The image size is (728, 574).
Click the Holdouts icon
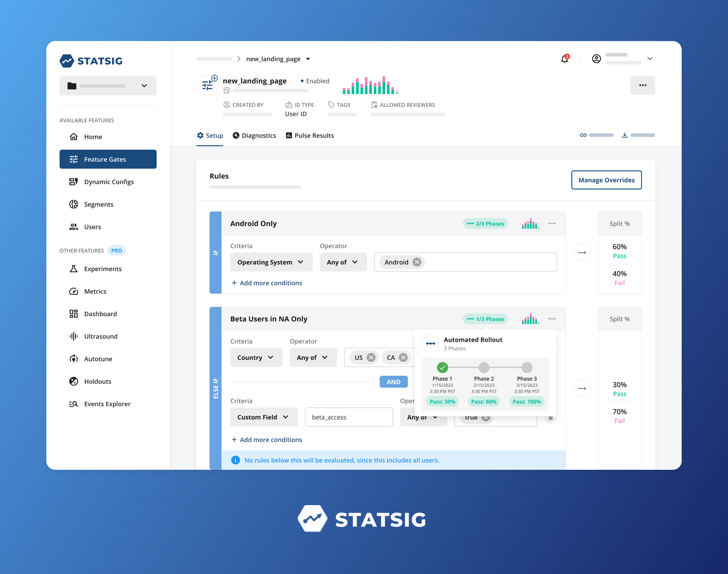[74, 381]
